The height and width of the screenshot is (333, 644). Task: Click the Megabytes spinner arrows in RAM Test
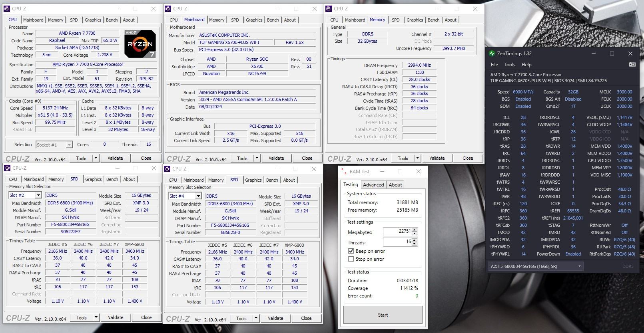[x=415, y=232]
